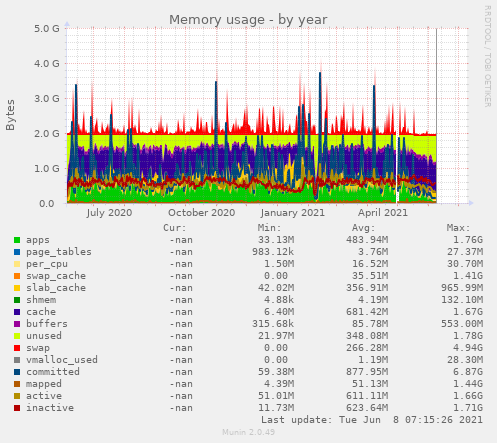Click the orange swap_cache legend swatch
The height and width of the screenshot is (443, 497).
pyautogui.click(x=17, y=276)
